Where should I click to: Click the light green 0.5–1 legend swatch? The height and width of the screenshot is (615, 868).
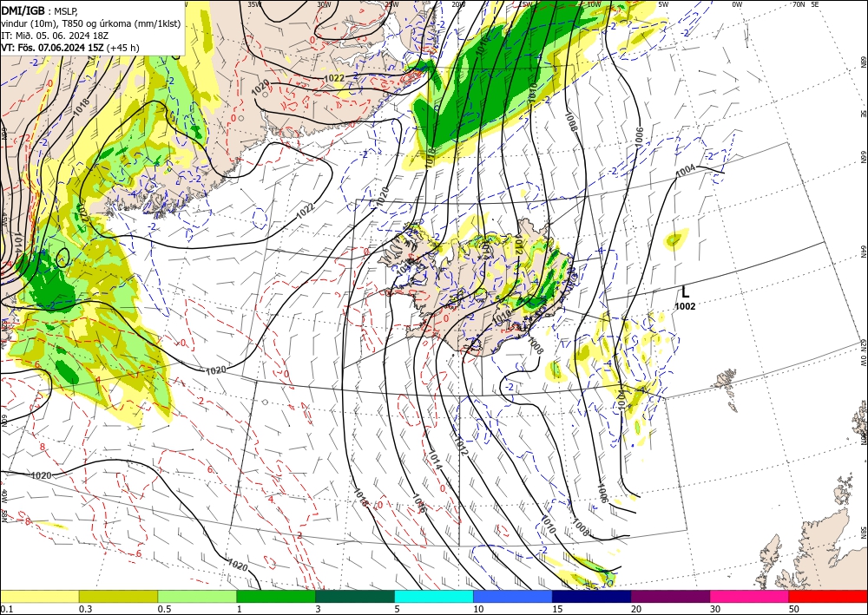pos(197,596)
